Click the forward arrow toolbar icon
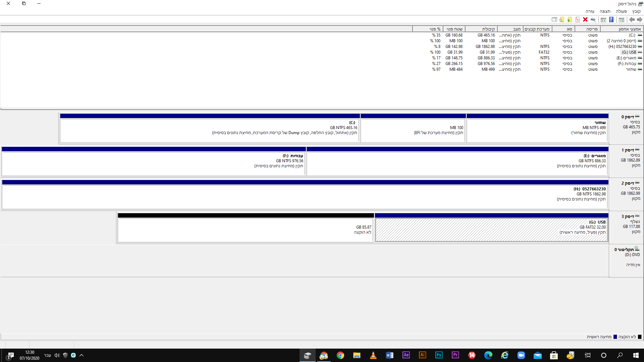Viewport: 644px width, 362px height. (x=632, y=19)
